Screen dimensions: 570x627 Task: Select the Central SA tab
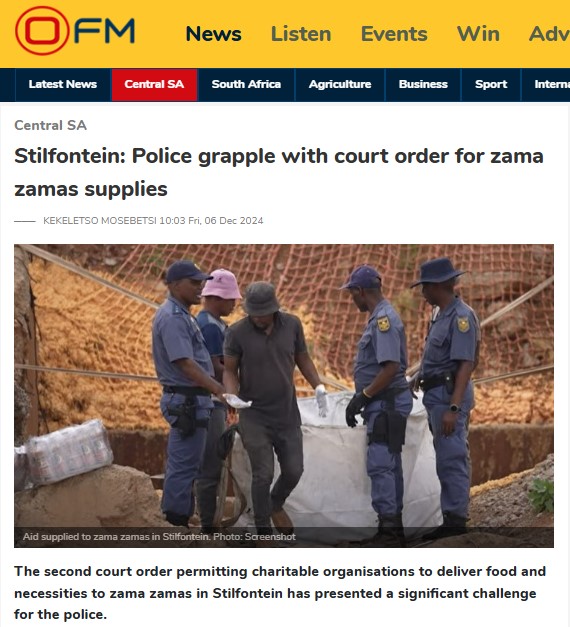pyautogui.click(x=154, y=84)
